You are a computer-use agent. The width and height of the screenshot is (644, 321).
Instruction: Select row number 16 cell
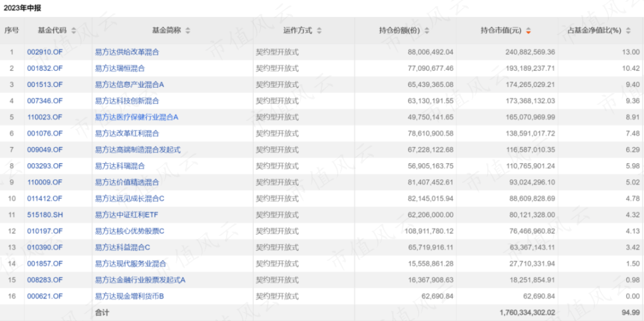[x=12, y=296]
